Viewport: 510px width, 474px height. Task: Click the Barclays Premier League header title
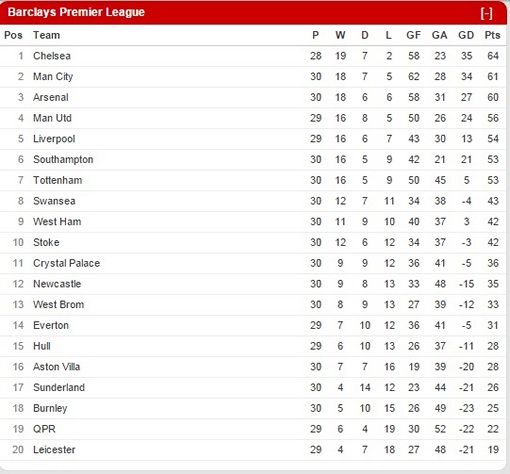pyautogui.click(x=76, y=12)
